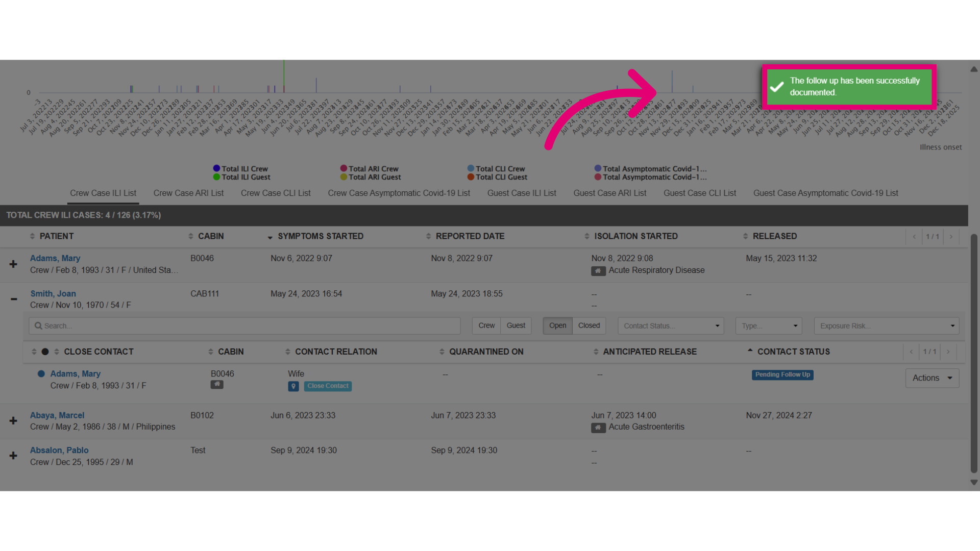This screenshot has height=551, width=980.
Task: Sort by Cabin column in case list
Action: 206,237
